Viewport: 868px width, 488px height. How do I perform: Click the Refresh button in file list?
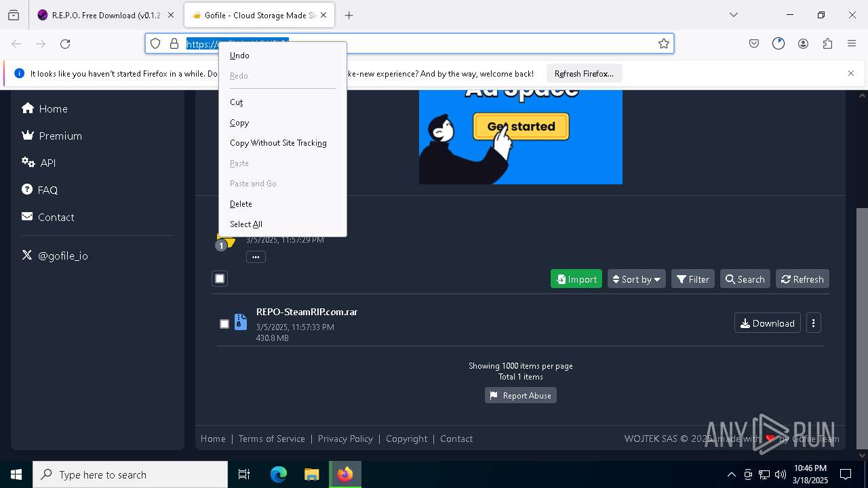[x=802, y=279]
